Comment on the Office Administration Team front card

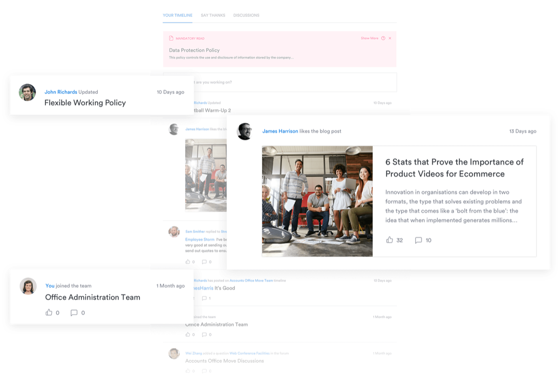click(74, 313)
